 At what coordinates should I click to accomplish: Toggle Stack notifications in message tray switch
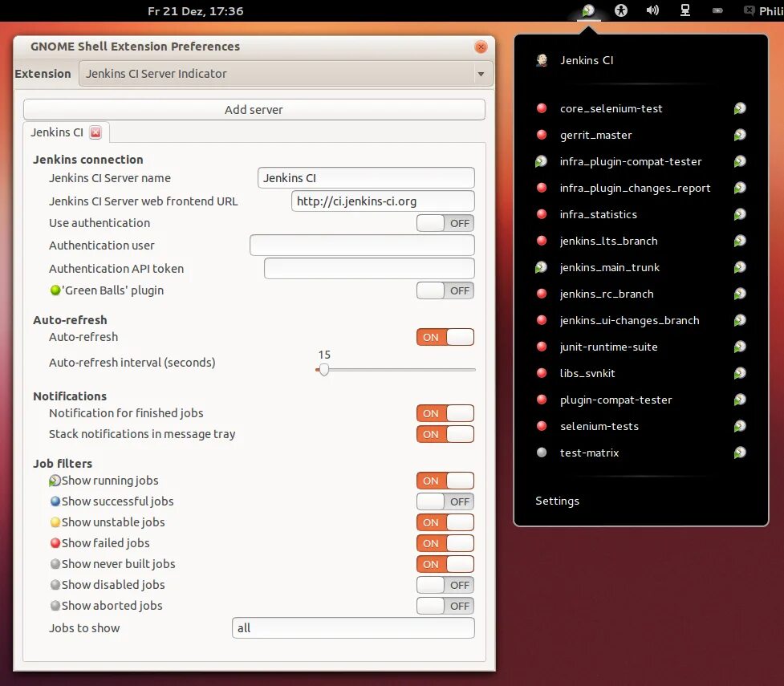pos(445,435)
